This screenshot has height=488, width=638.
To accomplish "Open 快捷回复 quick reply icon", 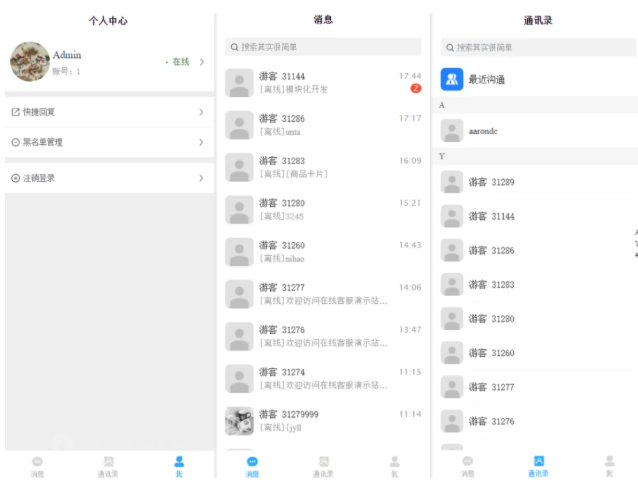I will [15, 112].
